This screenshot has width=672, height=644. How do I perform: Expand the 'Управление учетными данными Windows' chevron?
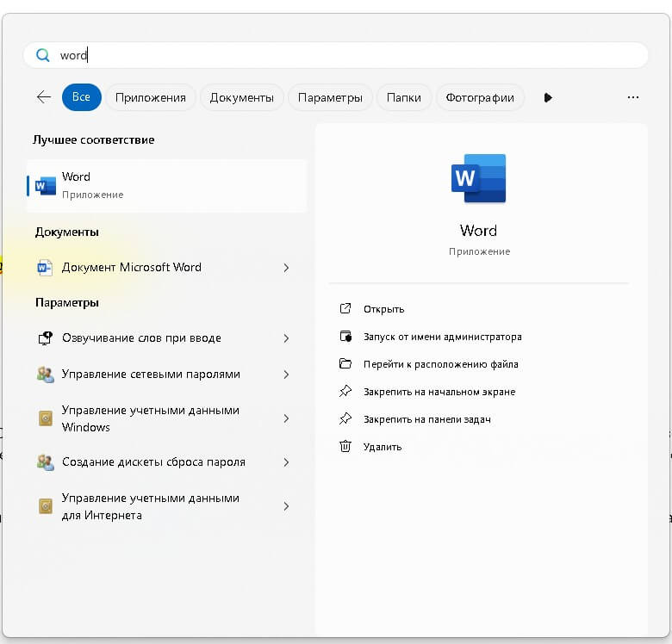coord(286,418)
